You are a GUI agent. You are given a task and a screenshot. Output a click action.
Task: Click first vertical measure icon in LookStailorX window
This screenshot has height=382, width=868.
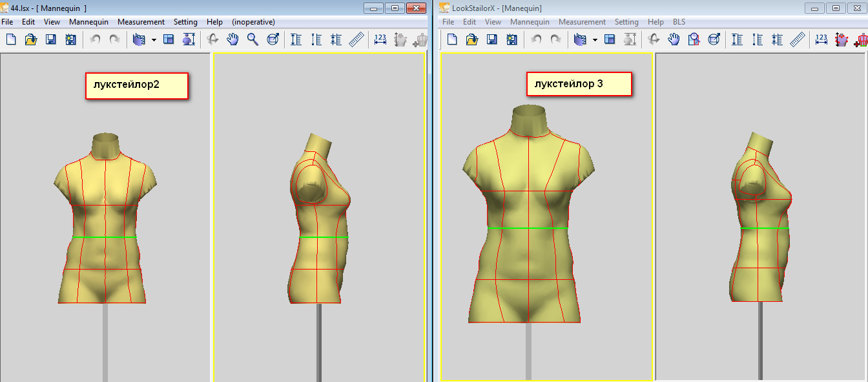tap(738, 39)
